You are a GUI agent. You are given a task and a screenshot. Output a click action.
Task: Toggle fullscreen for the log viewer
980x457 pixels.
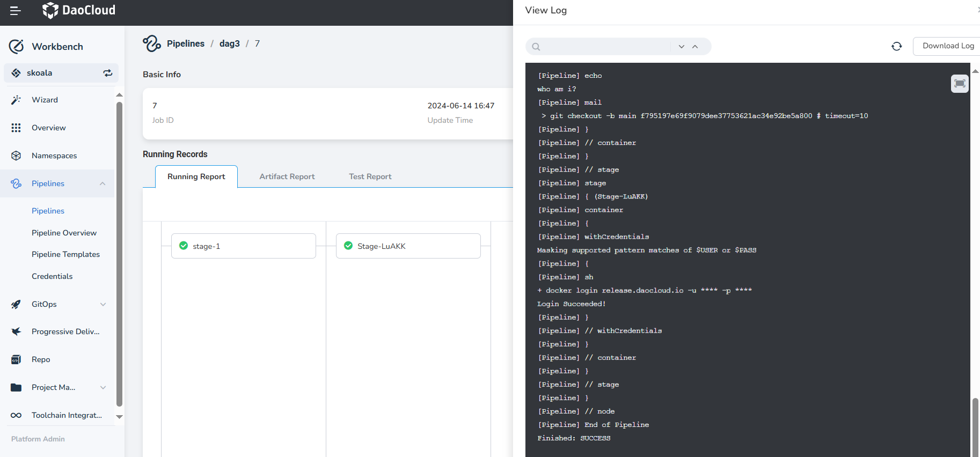pos(960,84)
